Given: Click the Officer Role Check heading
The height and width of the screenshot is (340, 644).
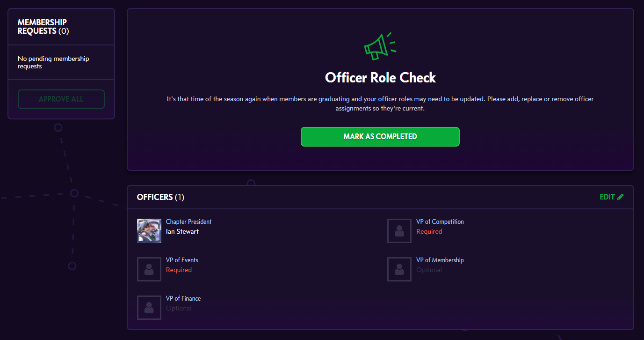Looking at the screenshot, I should pos(380,78).
